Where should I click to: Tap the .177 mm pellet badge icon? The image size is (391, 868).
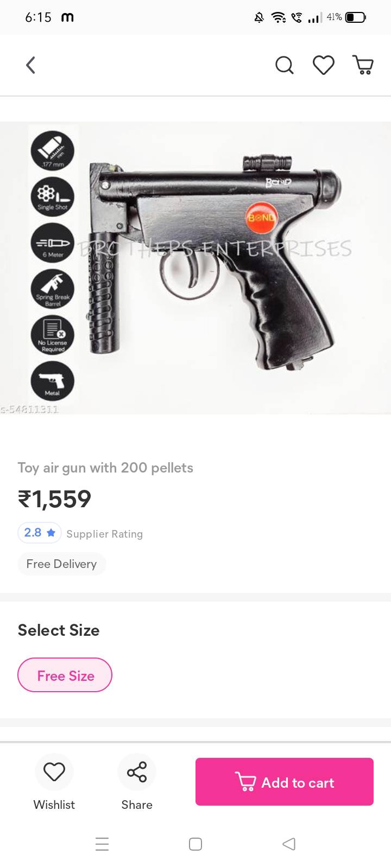(x=52, y=150)
